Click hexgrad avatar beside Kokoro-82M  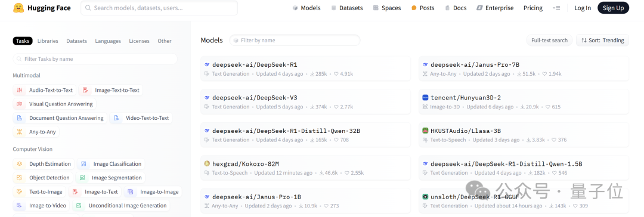click(x=208, y=163)
